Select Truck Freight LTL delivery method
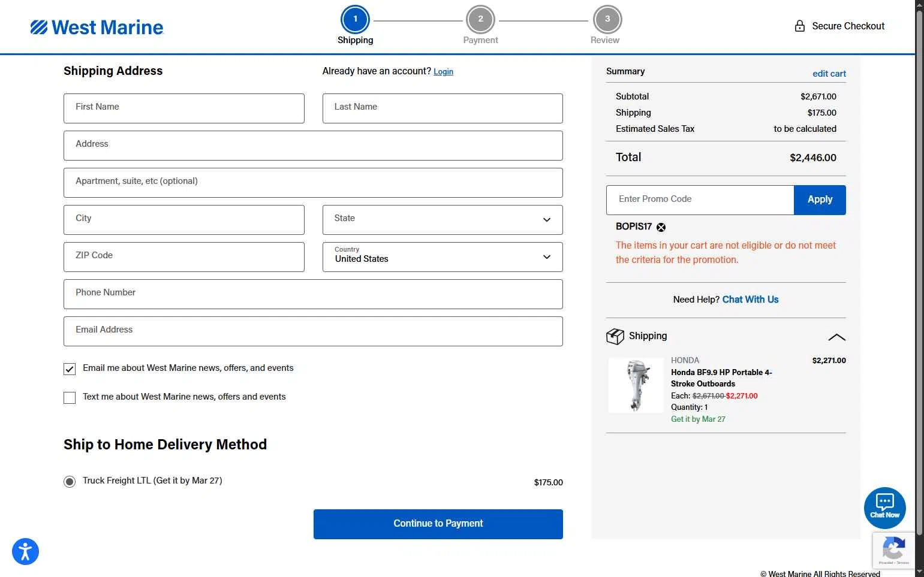The height and width of the screenshot is (577, 924). click(x=70, y=482)
